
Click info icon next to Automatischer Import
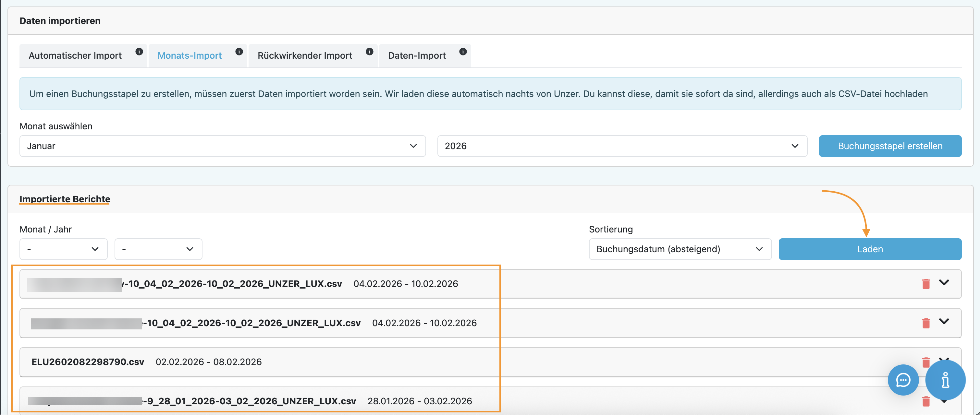point(139,51)
